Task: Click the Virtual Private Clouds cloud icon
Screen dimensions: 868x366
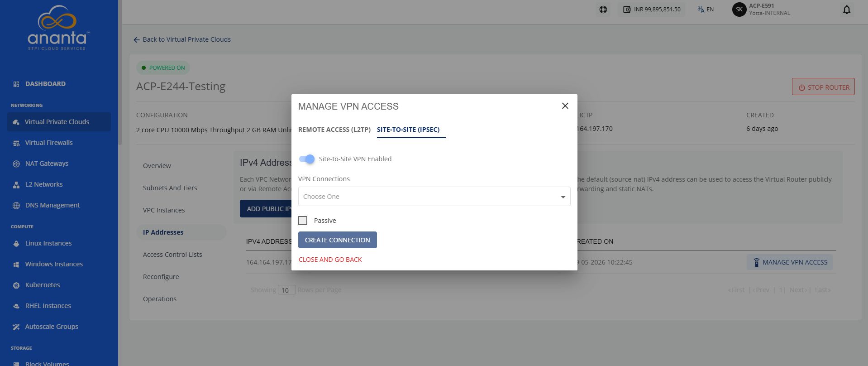Action: [x=16, y=122]
